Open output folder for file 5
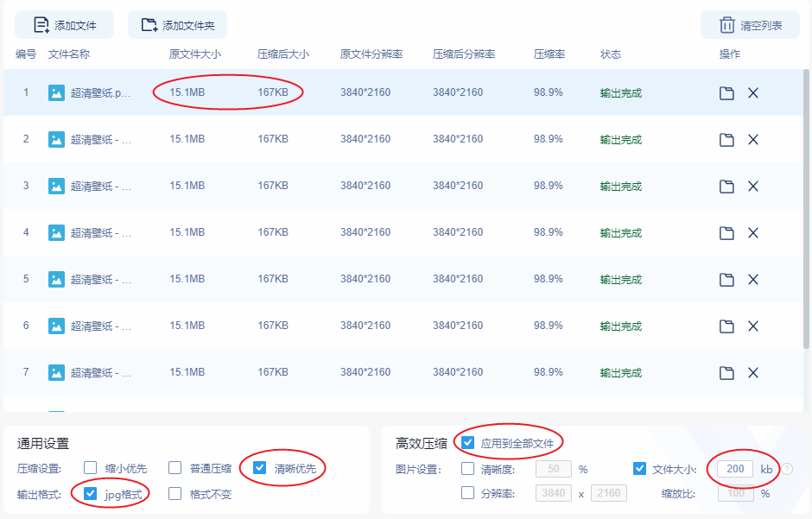 pos(726,280)
